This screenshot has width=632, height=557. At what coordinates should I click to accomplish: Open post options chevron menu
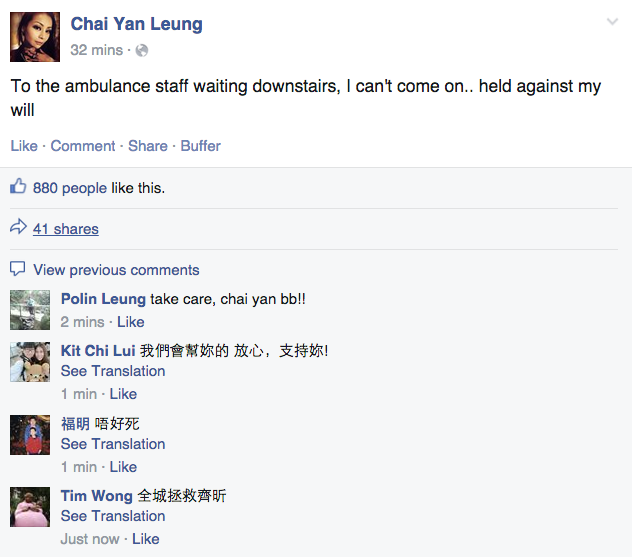coord(612,22)
